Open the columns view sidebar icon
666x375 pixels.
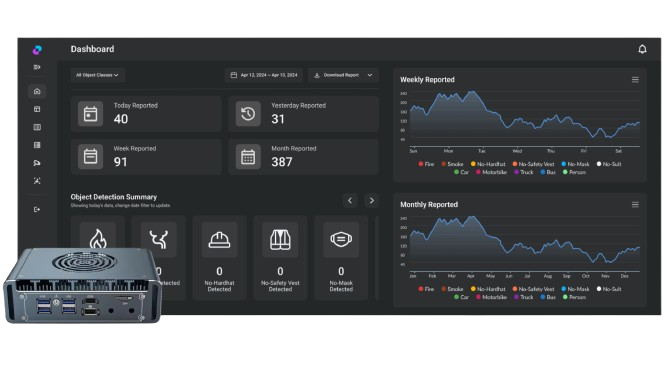pyautogui.click(x=37, y=127)
